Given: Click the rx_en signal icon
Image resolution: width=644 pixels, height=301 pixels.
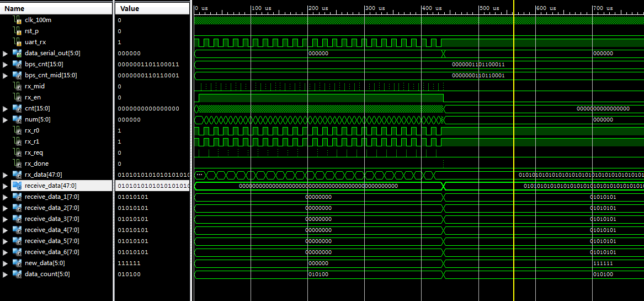Looking at the screenshot, I should click(x=17, y=97).
